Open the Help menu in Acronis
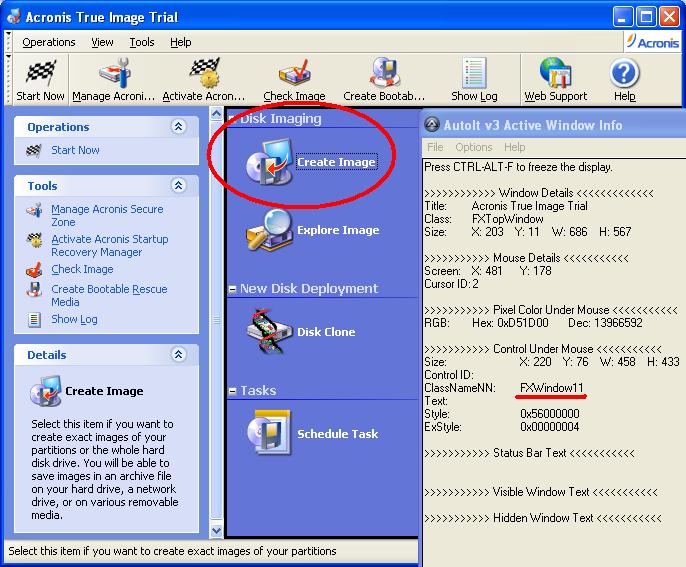Image resolution: width=686 pixels, height=567 pixels. pyautogui.click(x=181, y=42)
